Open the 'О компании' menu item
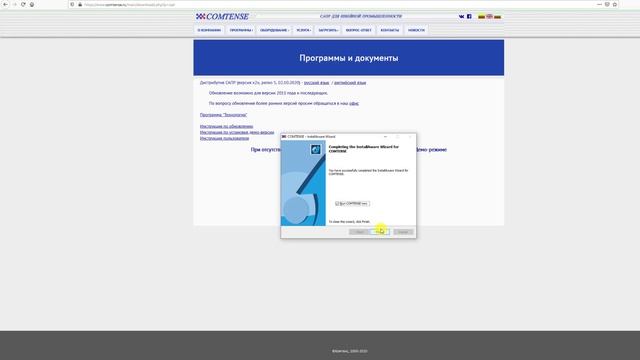Screen dimensions: 640x360 [209, 30]
